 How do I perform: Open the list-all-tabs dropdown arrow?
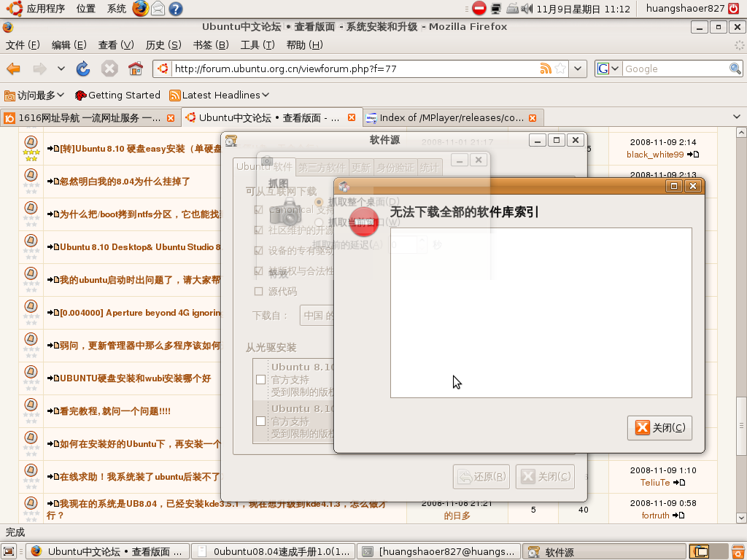point(737,117)
